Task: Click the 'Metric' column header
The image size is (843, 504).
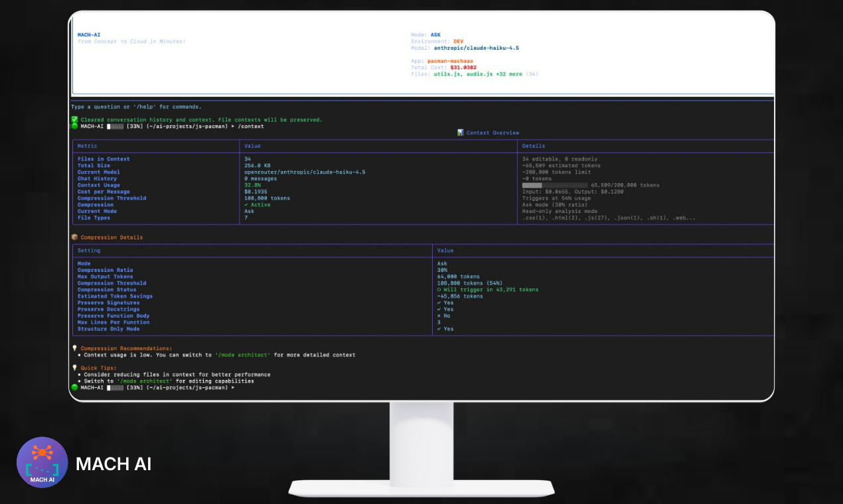Action: (88, 146)
